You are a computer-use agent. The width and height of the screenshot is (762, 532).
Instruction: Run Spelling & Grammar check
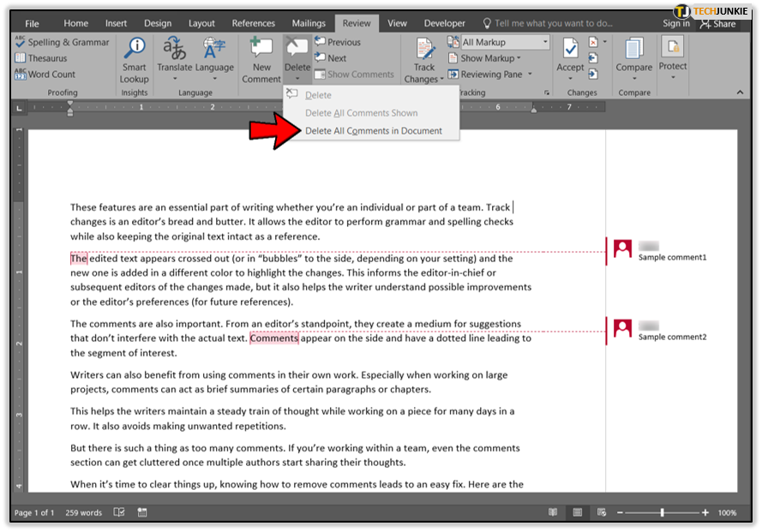click(x=63, y=42)
